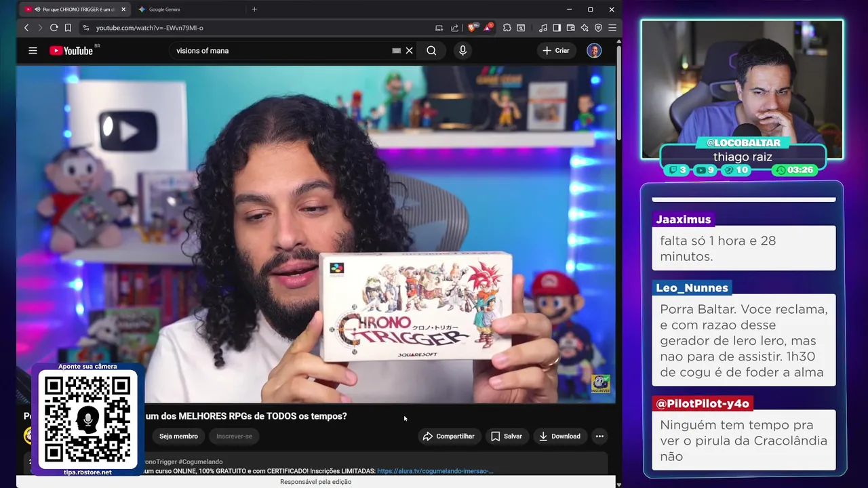
Task: Click the message 'falta só 1 hora e 28 minutos.'
Action: point(744,248)
